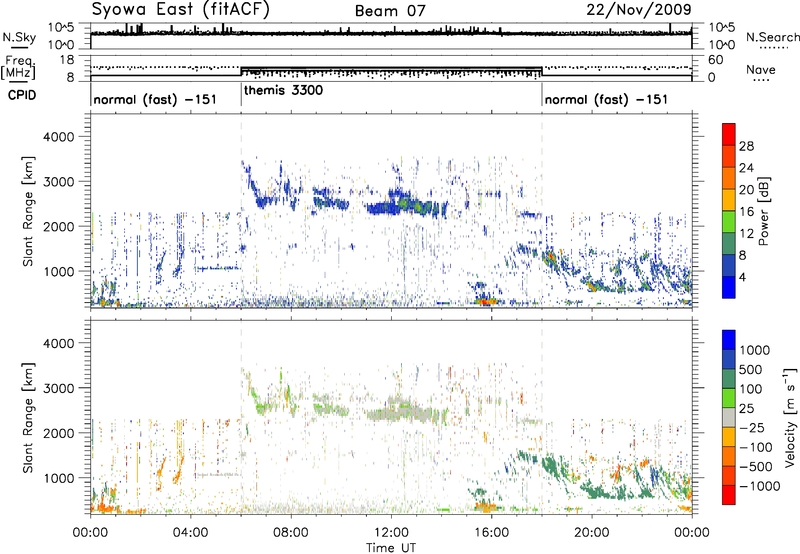Click the 'CPID' row label
This screenshot has height=554, width=800.
(22, 95)
